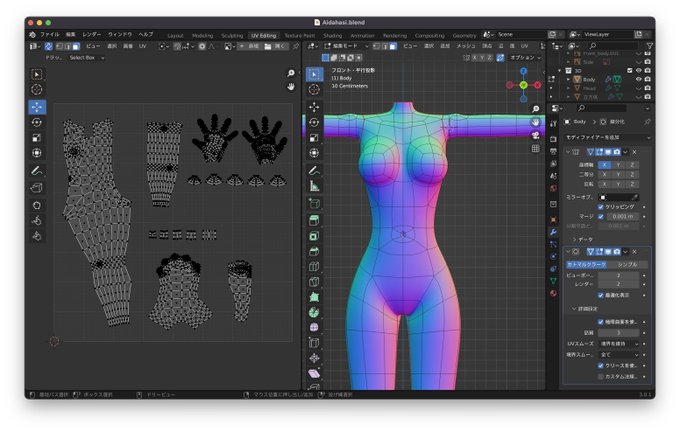Select the Move tool in UV editor

coord(37,107)
